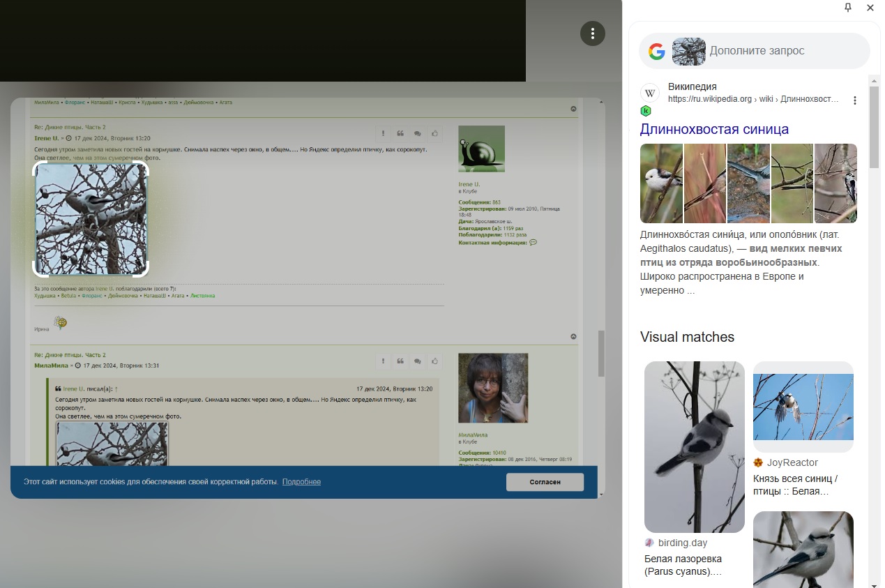The image size is (885, 588).
Task: Open Irene U. profile link under avatar
Action: pyautogui.click(x=469, y=184)
